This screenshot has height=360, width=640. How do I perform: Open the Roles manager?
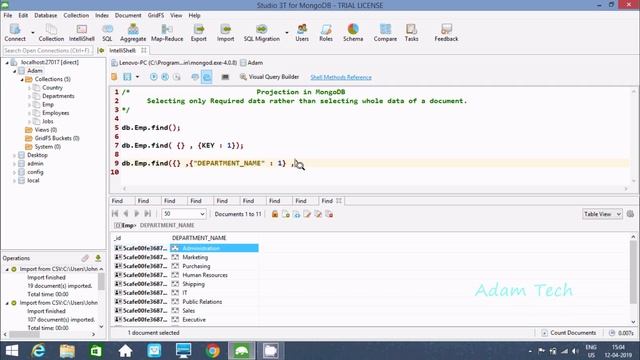(x=326, y=32)
